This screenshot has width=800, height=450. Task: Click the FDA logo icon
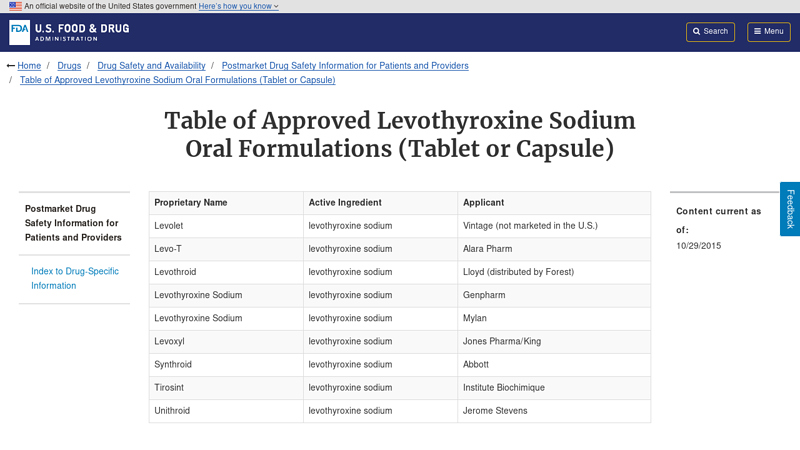pyautogui.click(x=19, y=33)
